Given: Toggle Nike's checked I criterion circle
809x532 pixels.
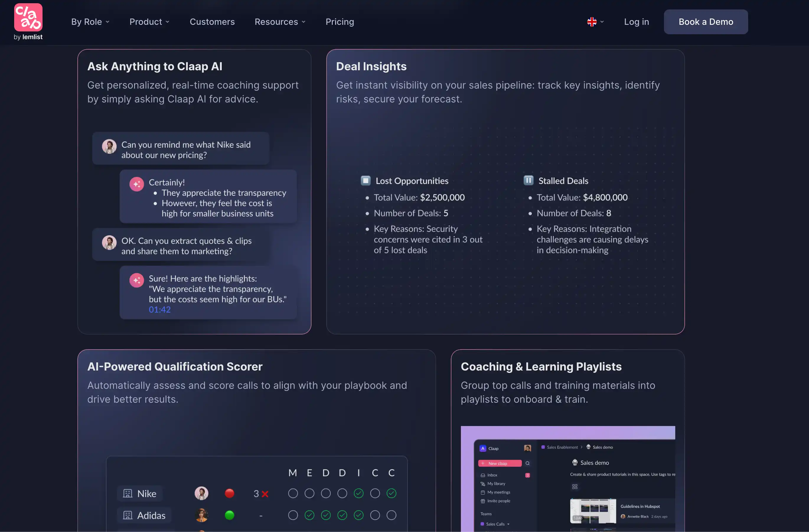Looking at the screenshot, I should pyautogui.click(x=359, y=493).
